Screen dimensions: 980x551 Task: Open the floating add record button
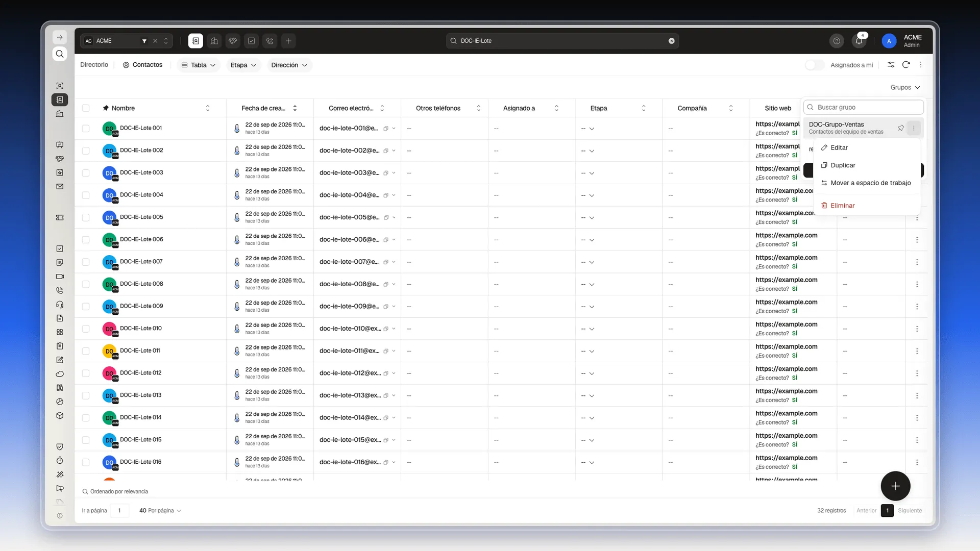click(x=895, y=486)
